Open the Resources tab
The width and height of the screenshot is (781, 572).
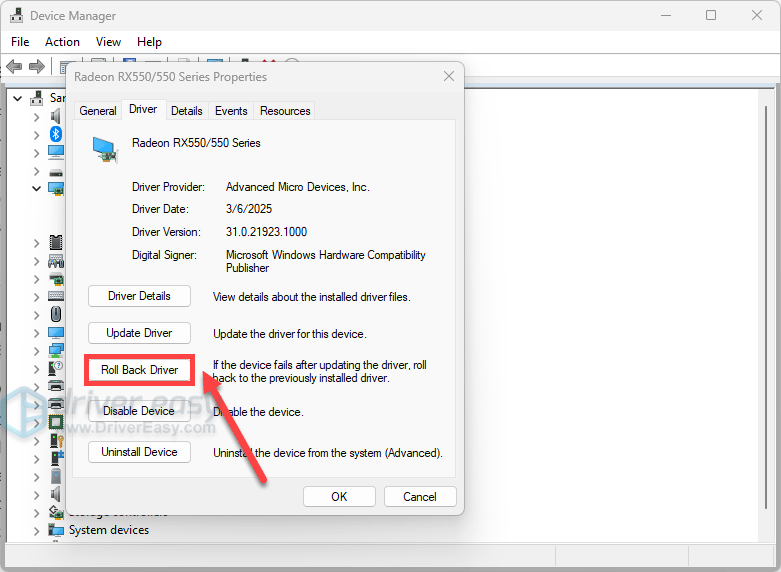pyautogui.click(x=285, y=111)
